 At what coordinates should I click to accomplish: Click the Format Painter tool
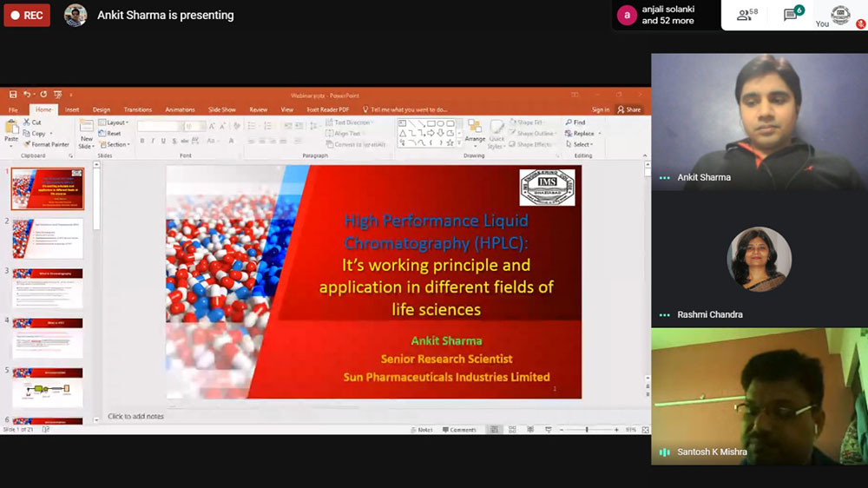click(47, 145)
